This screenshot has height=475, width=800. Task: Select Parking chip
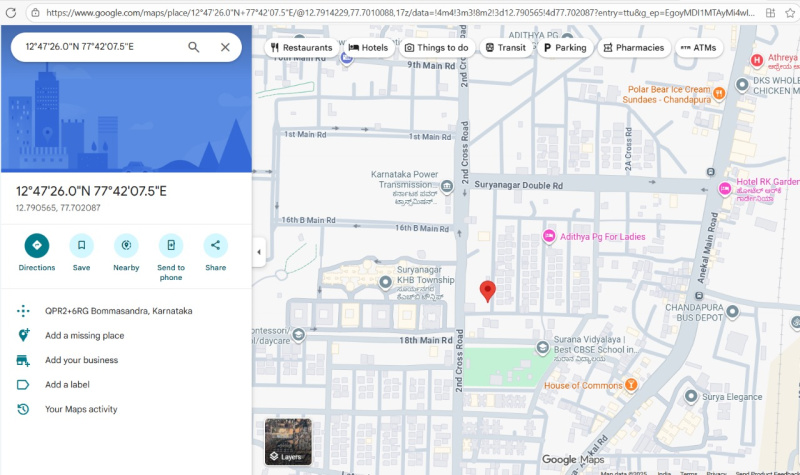(565, 47)
